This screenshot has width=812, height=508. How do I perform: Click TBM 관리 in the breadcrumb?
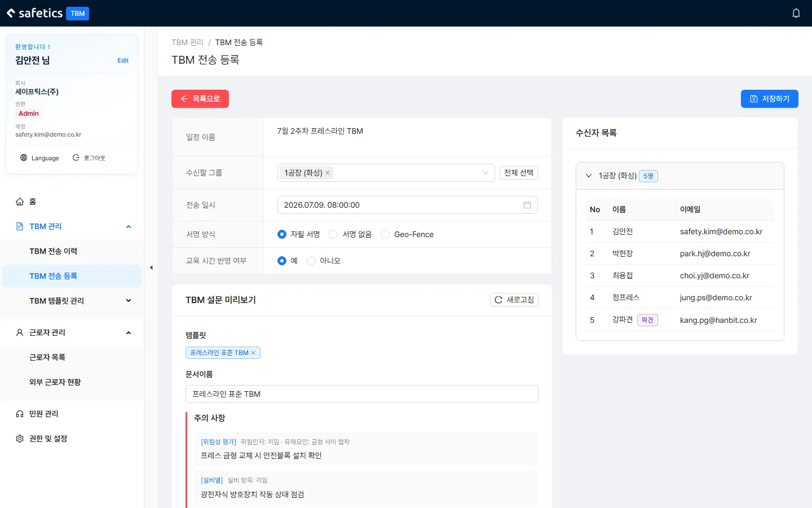tap(187, 42)
